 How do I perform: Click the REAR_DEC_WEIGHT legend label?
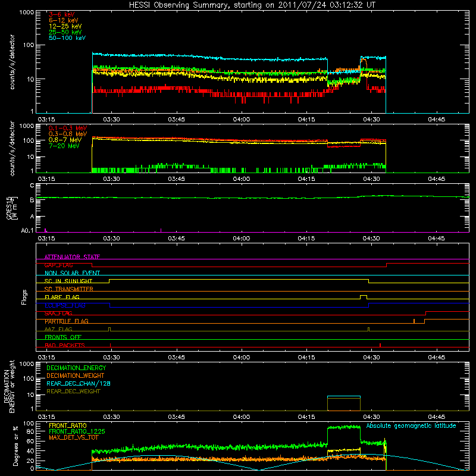[73, 392]
